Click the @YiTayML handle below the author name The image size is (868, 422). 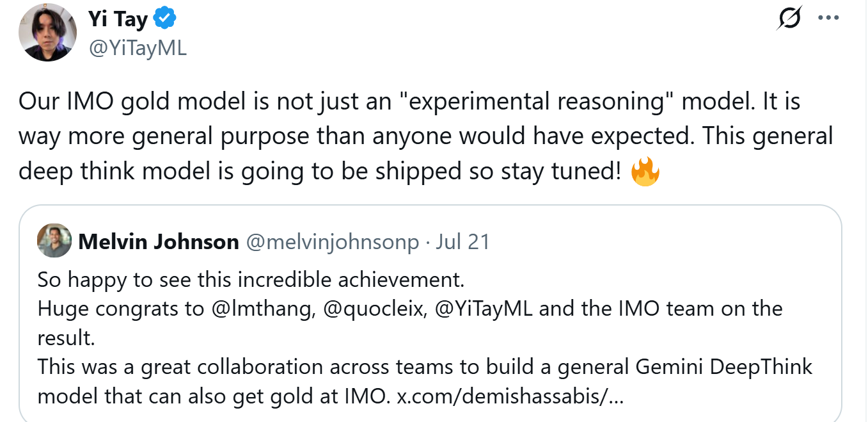[x=138, y=49]
